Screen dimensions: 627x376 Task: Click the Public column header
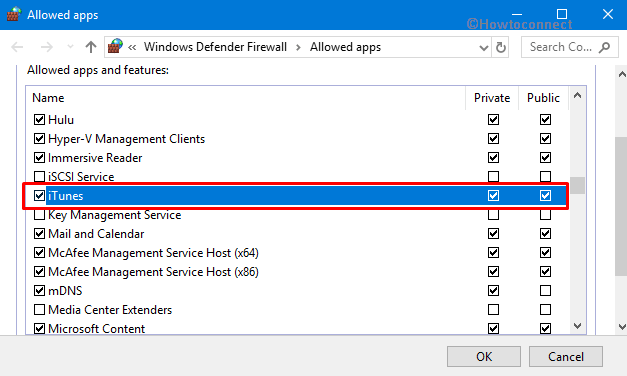click(543, 98)
